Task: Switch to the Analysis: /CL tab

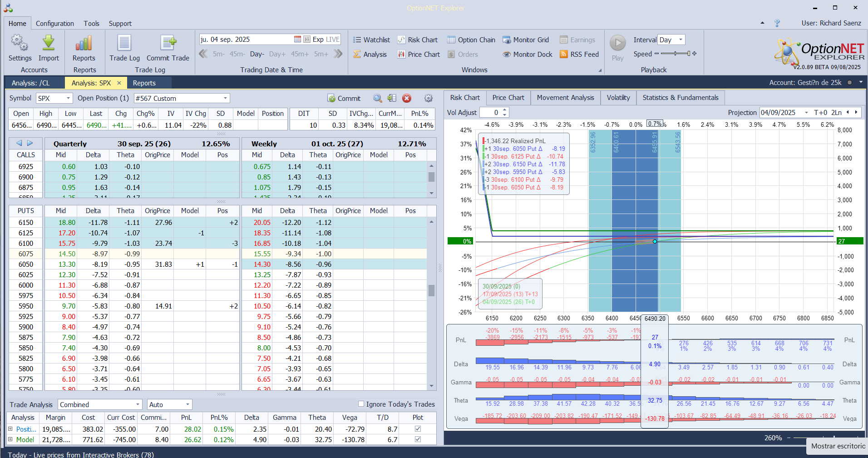Action: pyautogui.click(x=31, y=83)
